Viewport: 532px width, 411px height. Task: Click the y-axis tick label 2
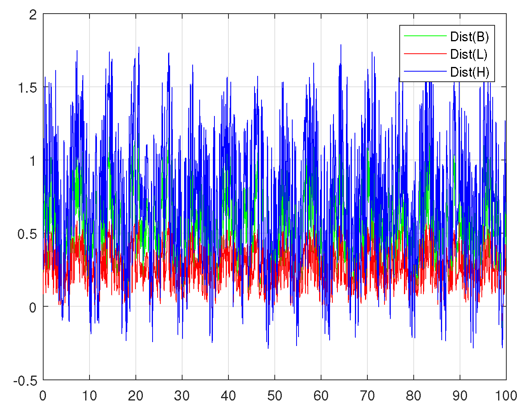[33, 15]
